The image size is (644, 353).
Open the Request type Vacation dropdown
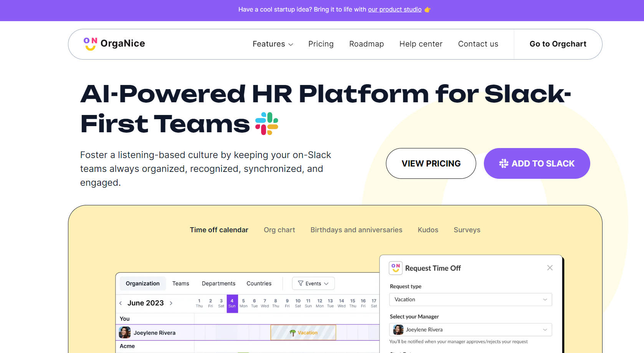(x=470, y=300)
